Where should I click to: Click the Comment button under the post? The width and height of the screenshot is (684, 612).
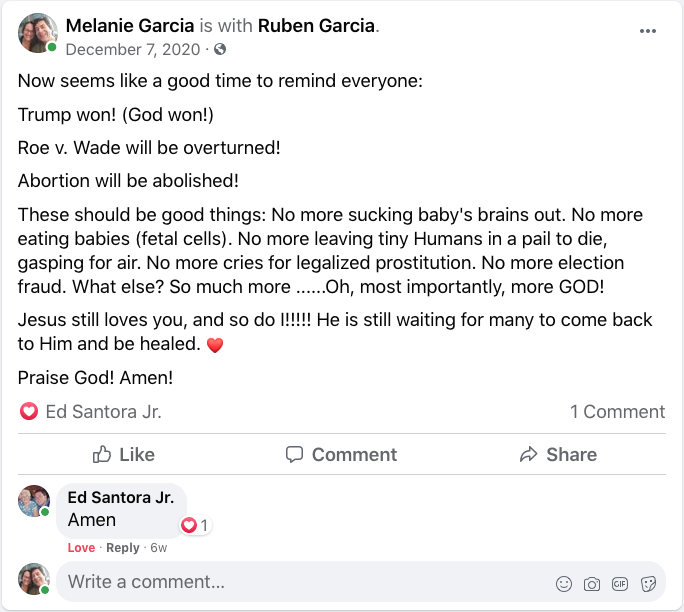pos(341,454)
